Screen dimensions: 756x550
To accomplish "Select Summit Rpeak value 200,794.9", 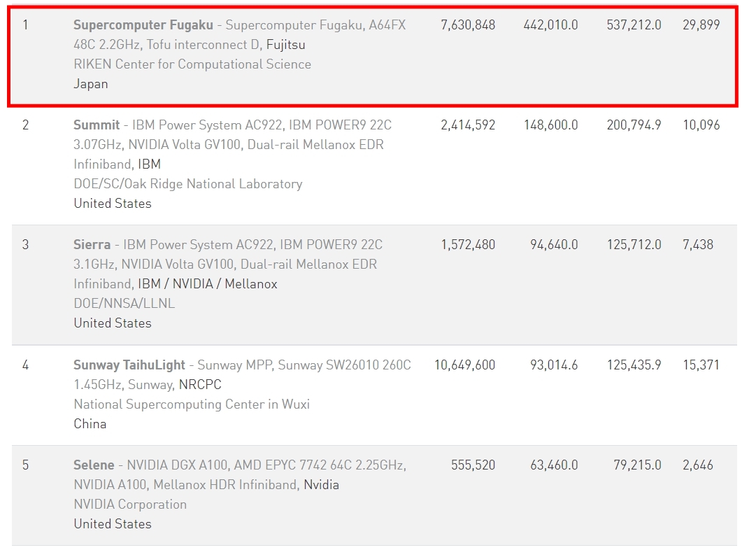I will 634,125.
